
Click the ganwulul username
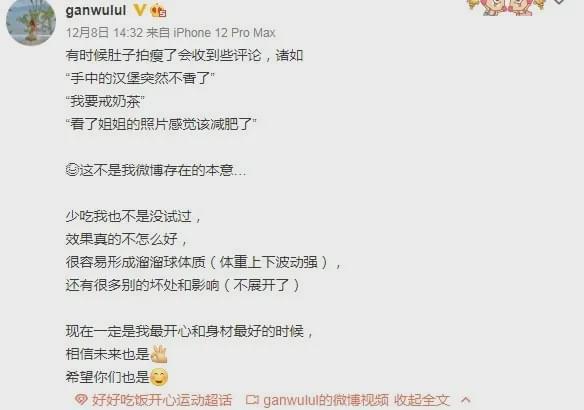click(96, 10)
